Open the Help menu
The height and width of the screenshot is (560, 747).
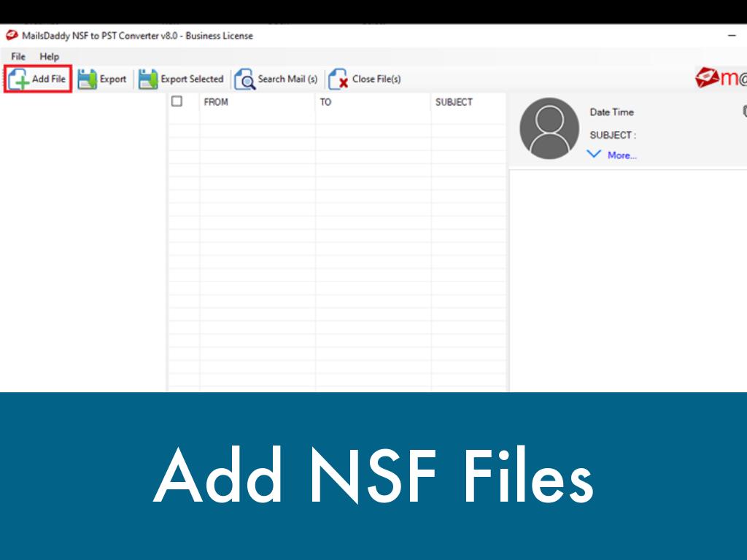50,57
